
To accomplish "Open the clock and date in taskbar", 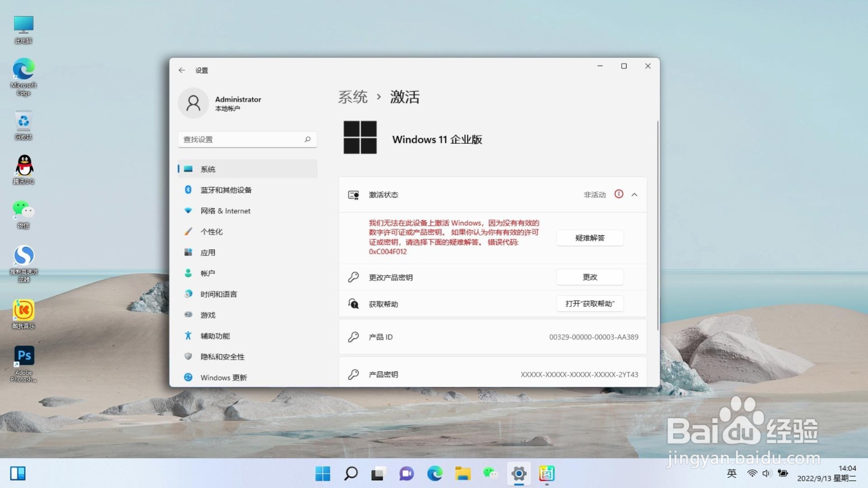I will [826, 473].
